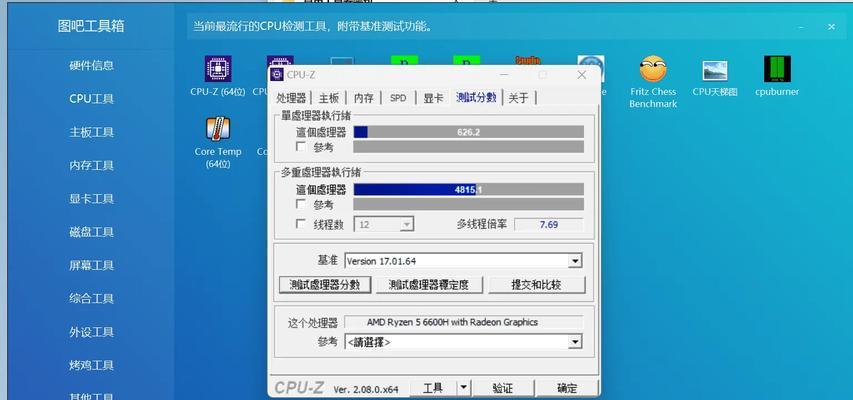This screenshot has height=400, width=853.
Task: Click the 验证 button
Action: 503,387
